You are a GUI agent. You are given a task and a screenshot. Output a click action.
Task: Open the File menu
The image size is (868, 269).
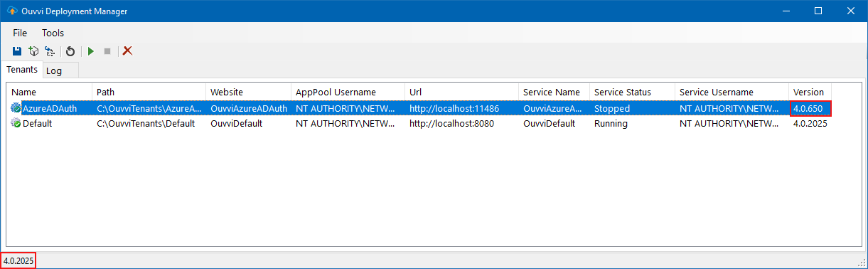(x=20, y=33)
